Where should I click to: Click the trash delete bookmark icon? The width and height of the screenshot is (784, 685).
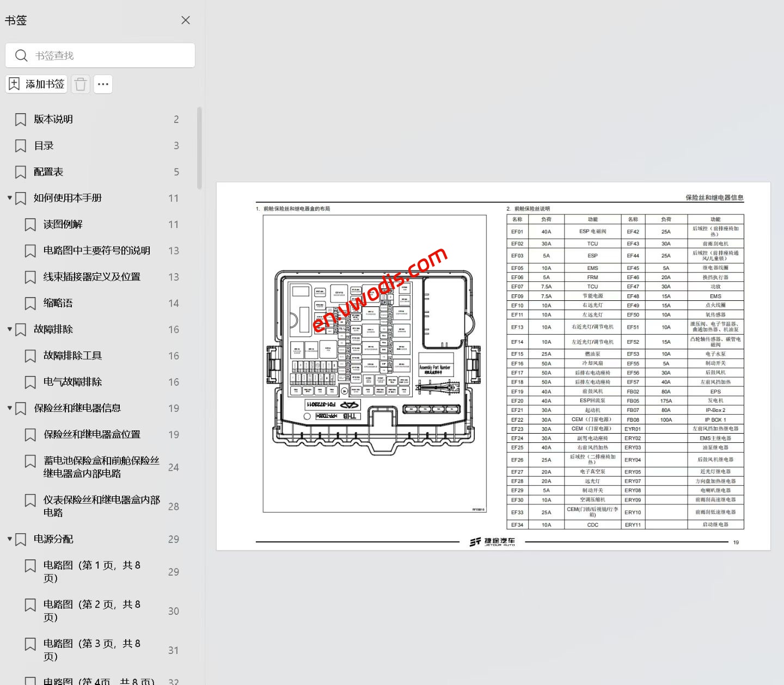tap(80, 84)
